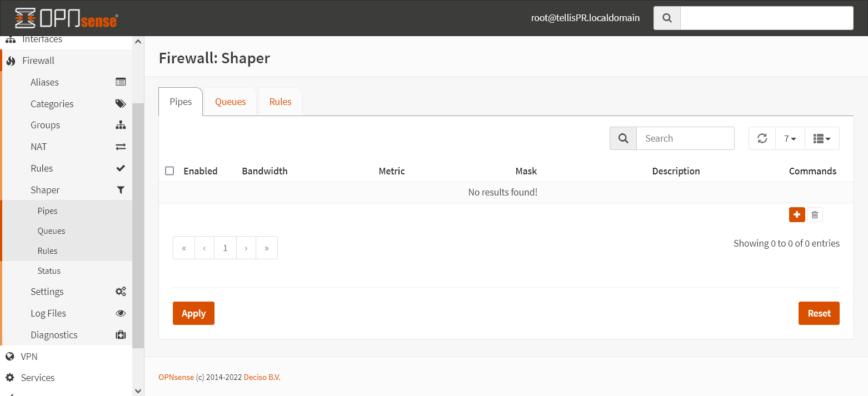This screenshot has width=868, height=396.
Task: Click the delete trash icon
Action: pyautogui.click(x=815, y=214)
